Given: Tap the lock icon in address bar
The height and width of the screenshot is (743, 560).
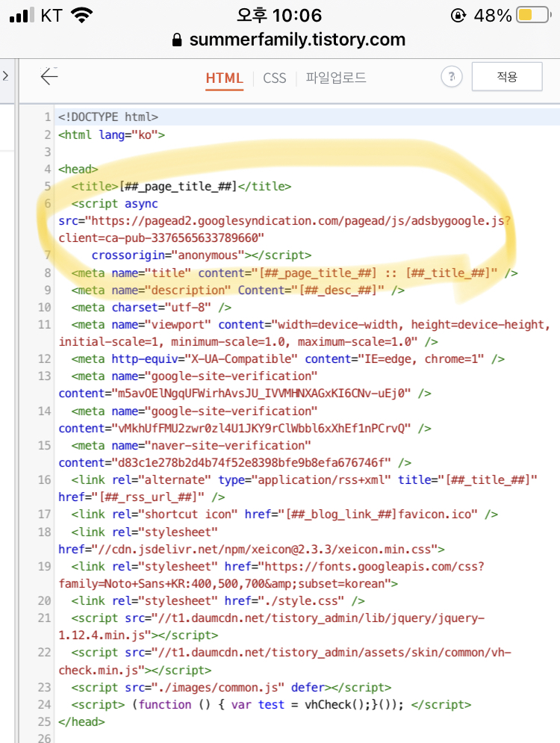Looking at the screenshot, I should [177, 40].
